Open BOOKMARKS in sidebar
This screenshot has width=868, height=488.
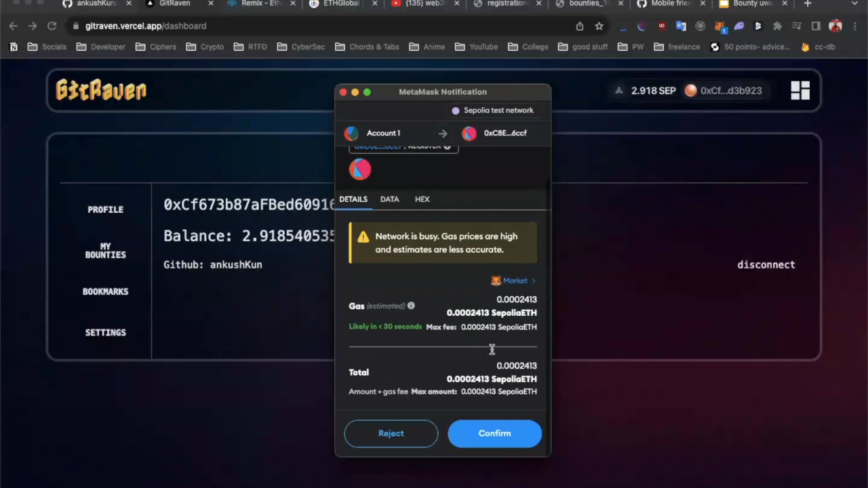coord(105,291)
